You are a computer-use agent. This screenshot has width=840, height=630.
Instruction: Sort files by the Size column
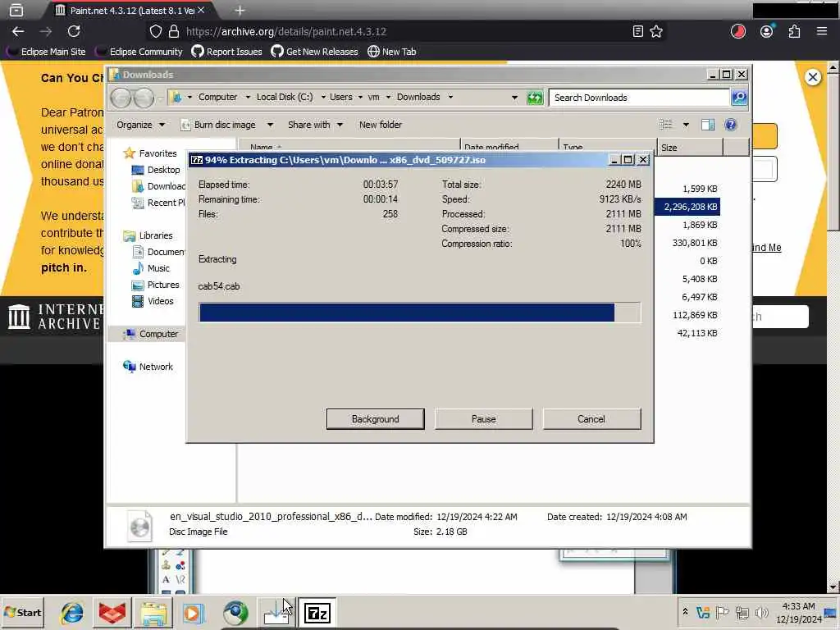click(x=690, y=148)
